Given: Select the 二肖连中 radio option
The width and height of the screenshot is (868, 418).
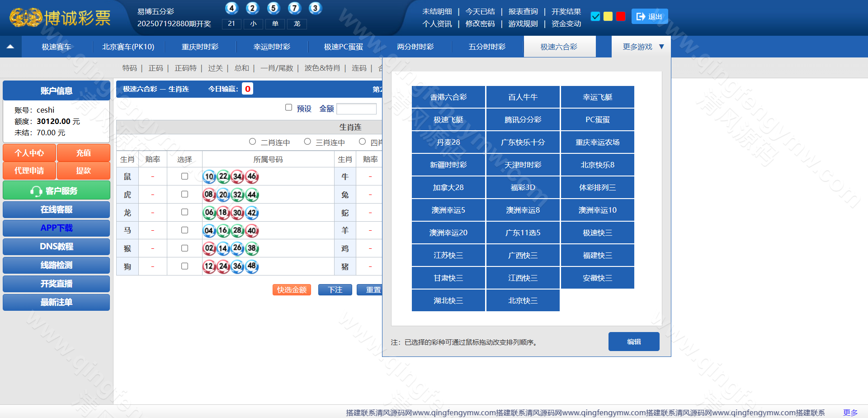Looking at the screenshot, I should tap(253, 142).
